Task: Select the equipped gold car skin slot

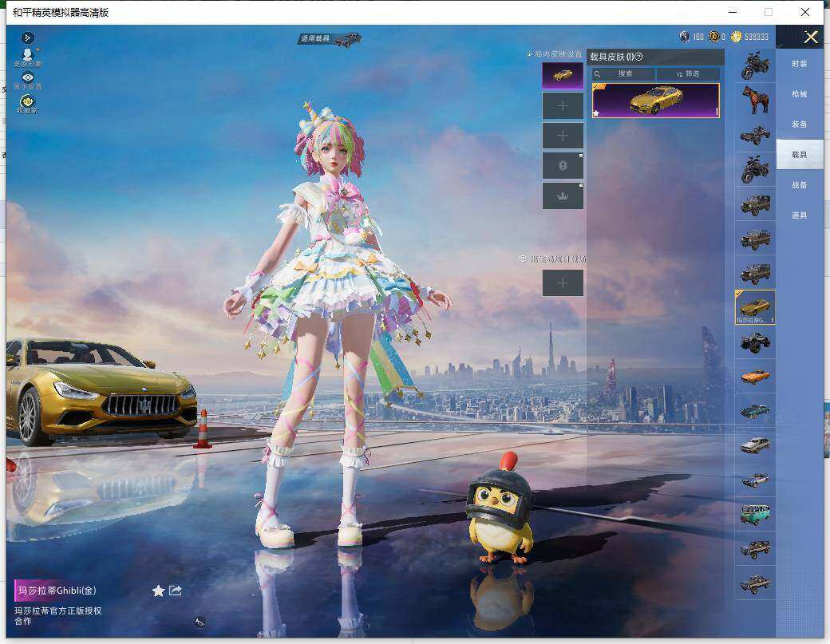Action: pos(563,76)
